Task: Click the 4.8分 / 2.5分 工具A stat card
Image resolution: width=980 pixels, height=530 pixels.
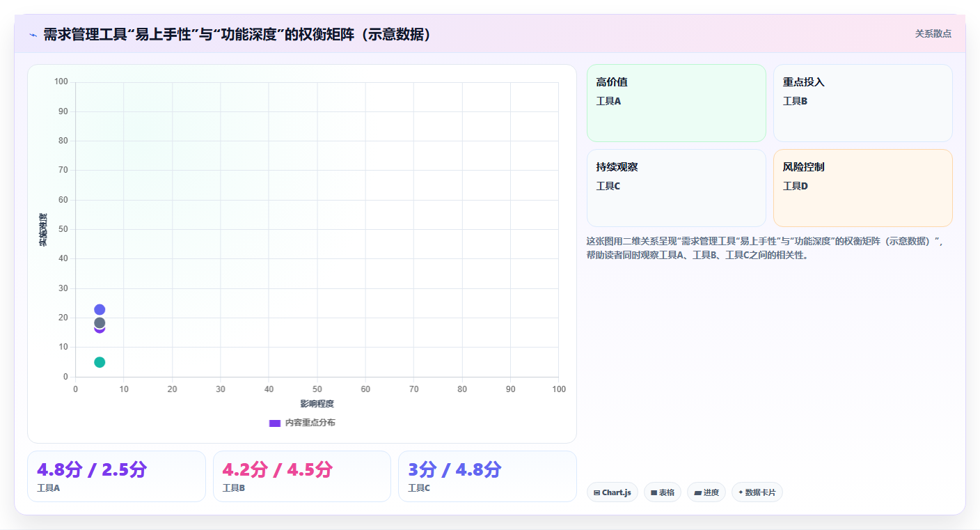Action: click(x=116, y=476)
